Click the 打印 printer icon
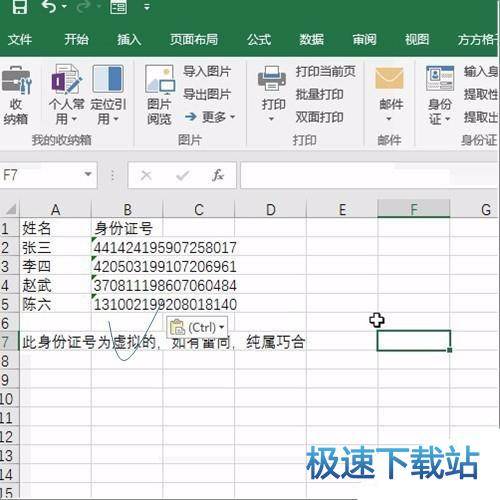This screenshot has width=500, height=500. click(272, 79)
